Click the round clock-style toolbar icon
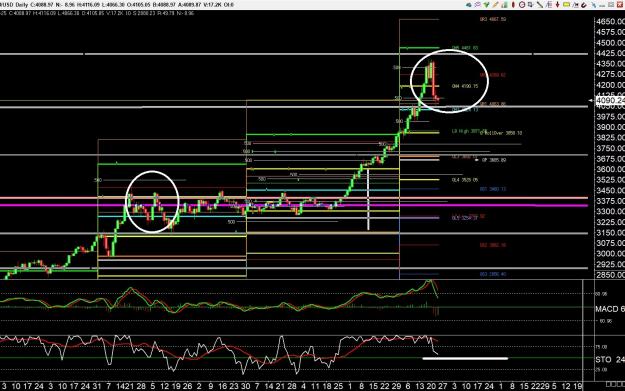 pyautogui.click(x=522, y=5)
